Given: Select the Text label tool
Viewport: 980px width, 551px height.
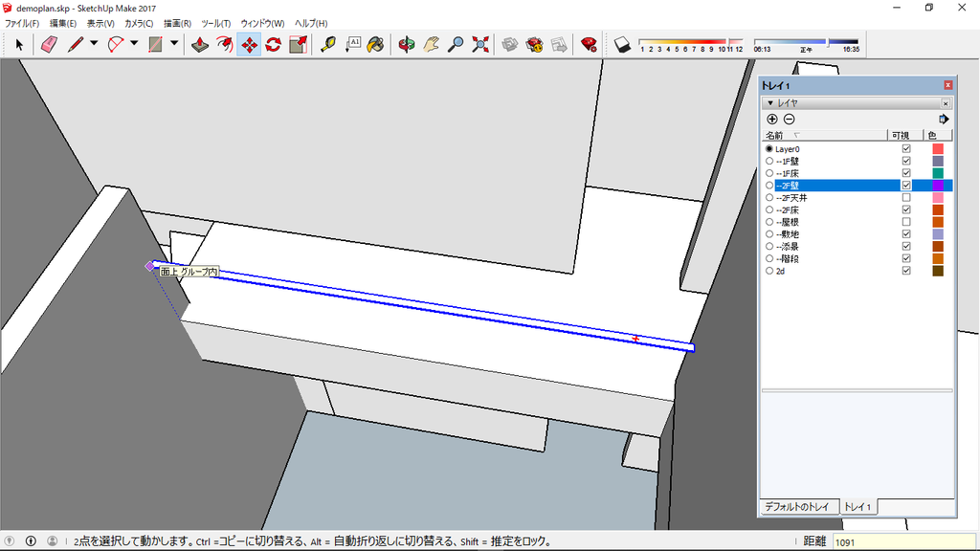Looking at the screenshot, I should [x=353, y=44].
